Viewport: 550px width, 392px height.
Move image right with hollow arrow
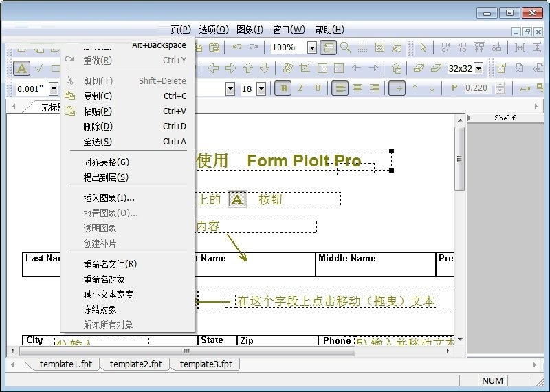(x=230, y=67)
